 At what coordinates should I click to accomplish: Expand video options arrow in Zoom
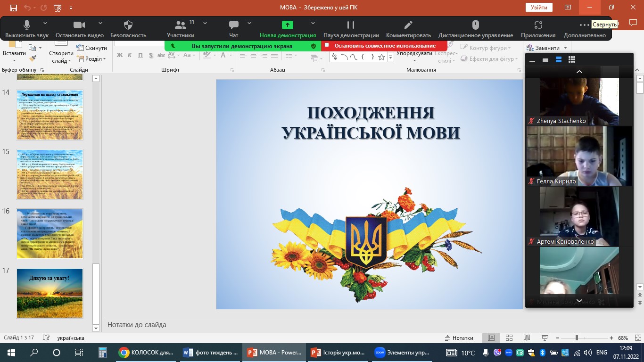click(100, 23)
